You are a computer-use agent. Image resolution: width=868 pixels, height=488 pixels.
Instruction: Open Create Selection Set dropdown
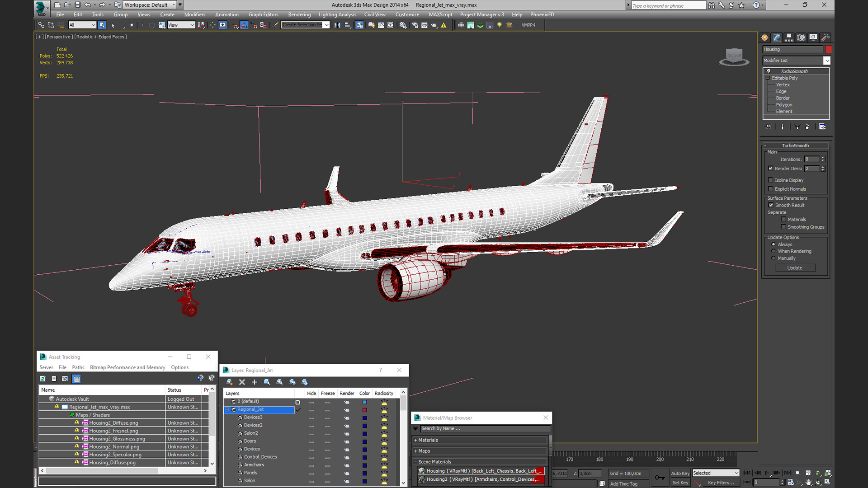(326, 25)
